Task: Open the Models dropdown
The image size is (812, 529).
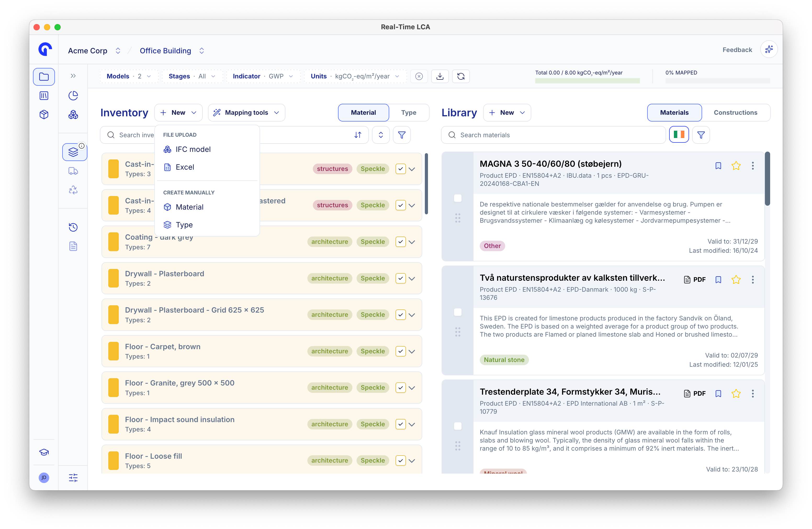Action: (x=129, y=76)
